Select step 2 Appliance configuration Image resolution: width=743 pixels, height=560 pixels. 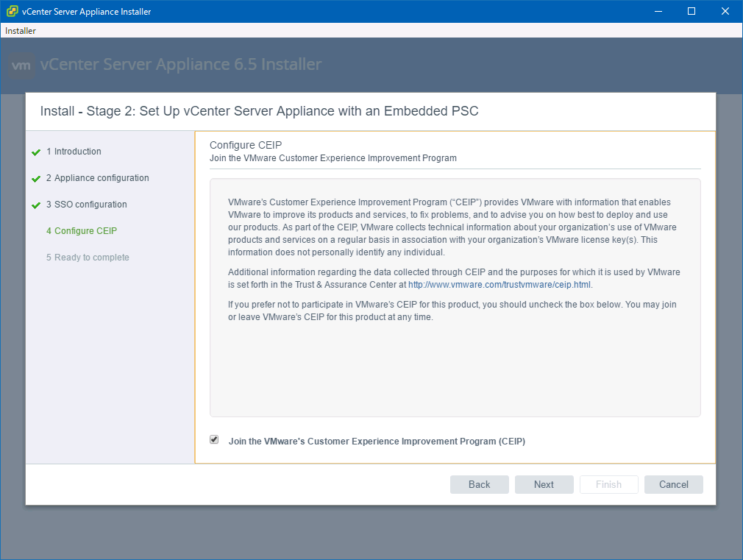click(98, 178)
